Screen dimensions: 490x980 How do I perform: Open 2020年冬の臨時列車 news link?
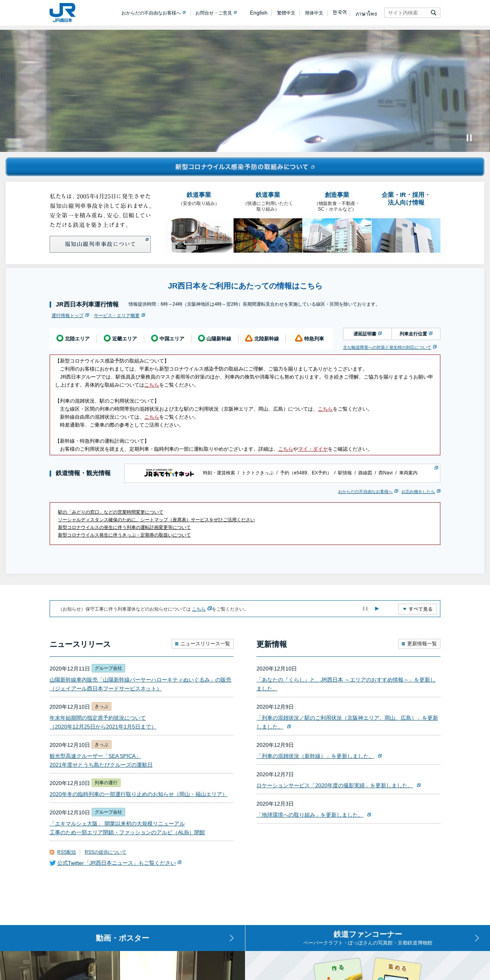[x=139, y=794]
